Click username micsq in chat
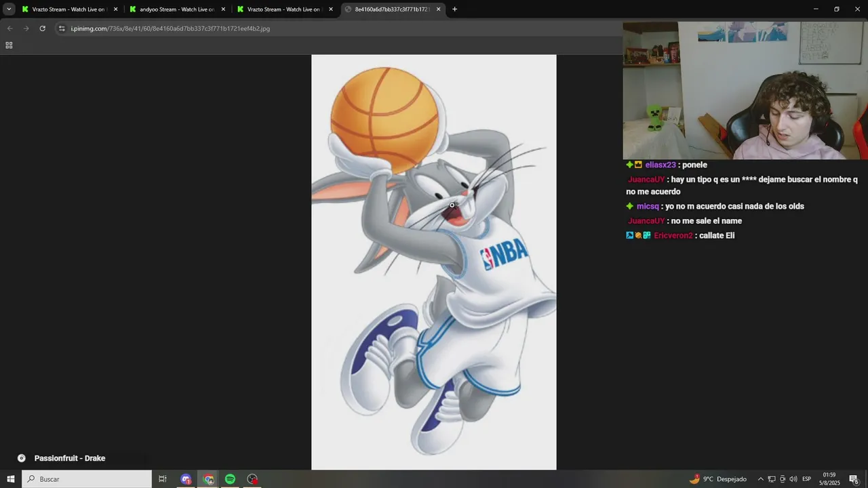 tap(648, 206)
